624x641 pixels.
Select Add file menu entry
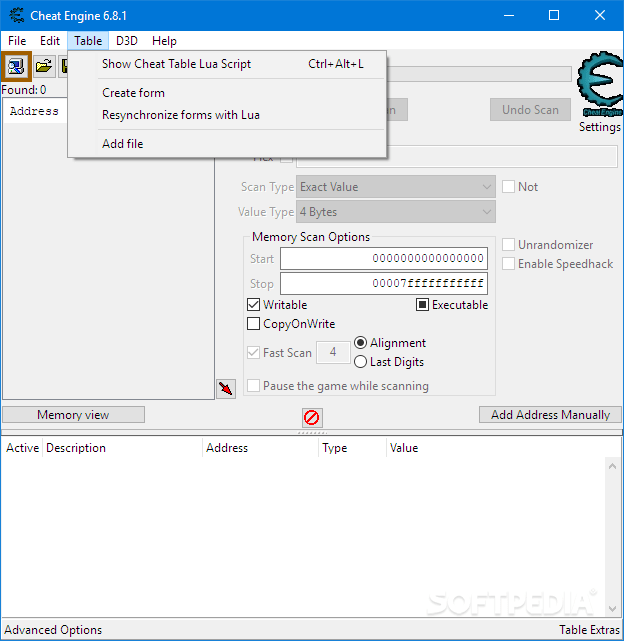point(227,144)
